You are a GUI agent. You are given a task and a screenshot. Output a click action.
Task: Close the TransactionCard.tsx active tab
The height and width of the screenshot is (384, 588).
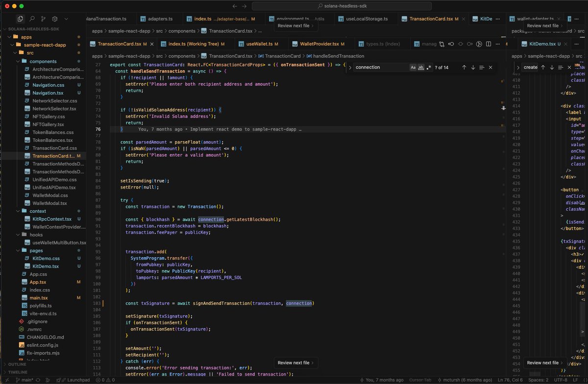coord(151,44)
